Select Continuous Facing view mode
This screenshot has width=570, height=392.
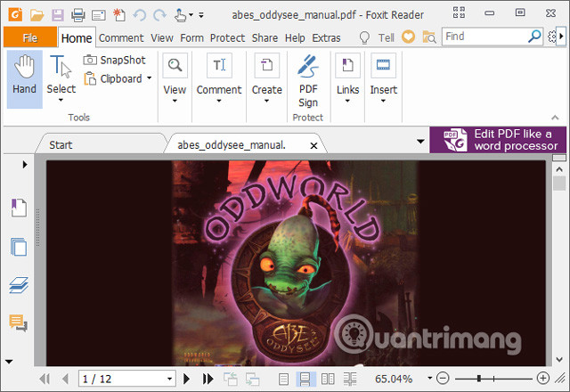tap(350, 380)
